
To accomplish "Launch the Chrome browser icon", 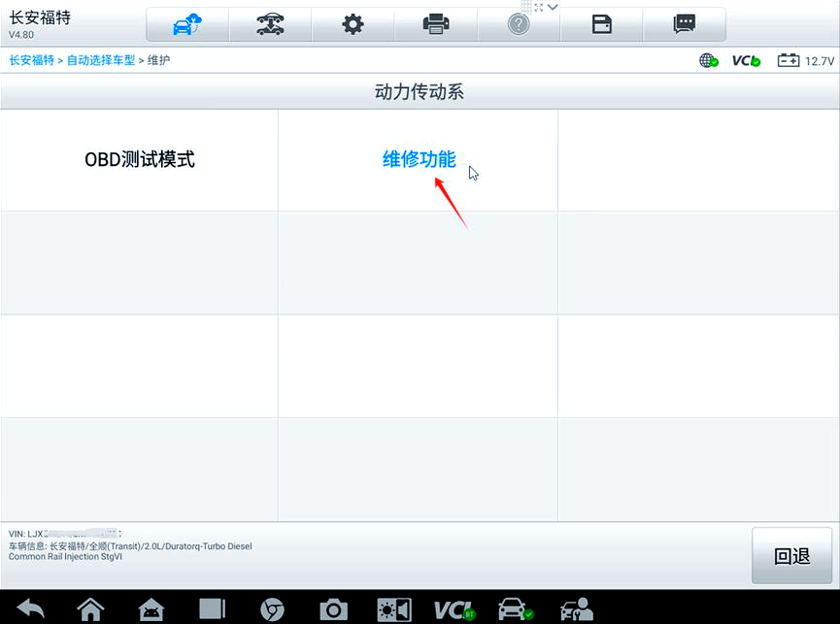I will (x=272, y=609).
